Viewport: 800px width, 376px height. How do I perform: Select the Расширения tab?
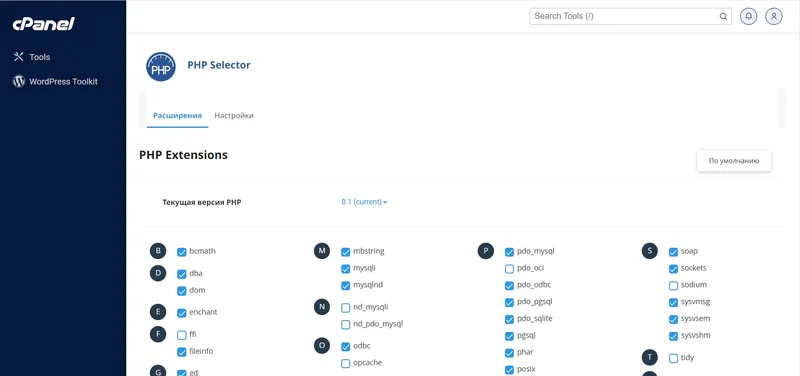click(x=177, y=116)
